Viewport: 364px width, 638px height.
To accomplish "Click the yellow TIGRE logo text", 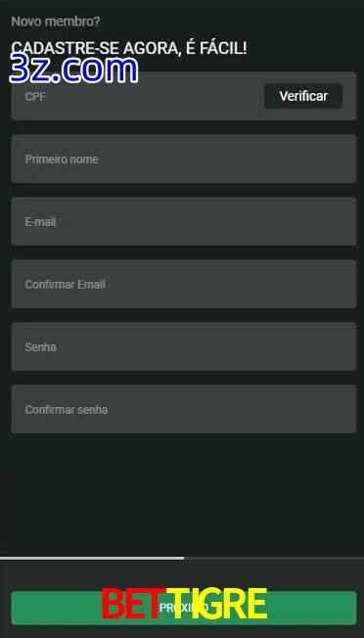I will pos(217,604).
